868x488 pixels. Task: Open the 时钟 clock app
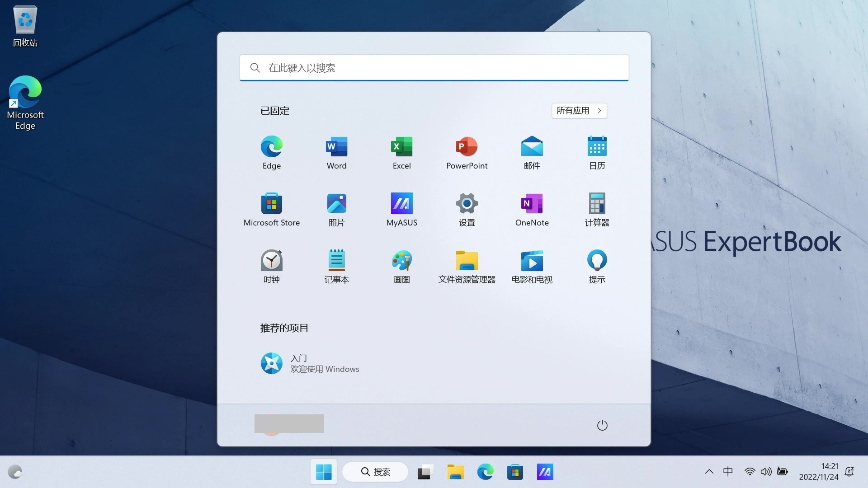(272, 267)
